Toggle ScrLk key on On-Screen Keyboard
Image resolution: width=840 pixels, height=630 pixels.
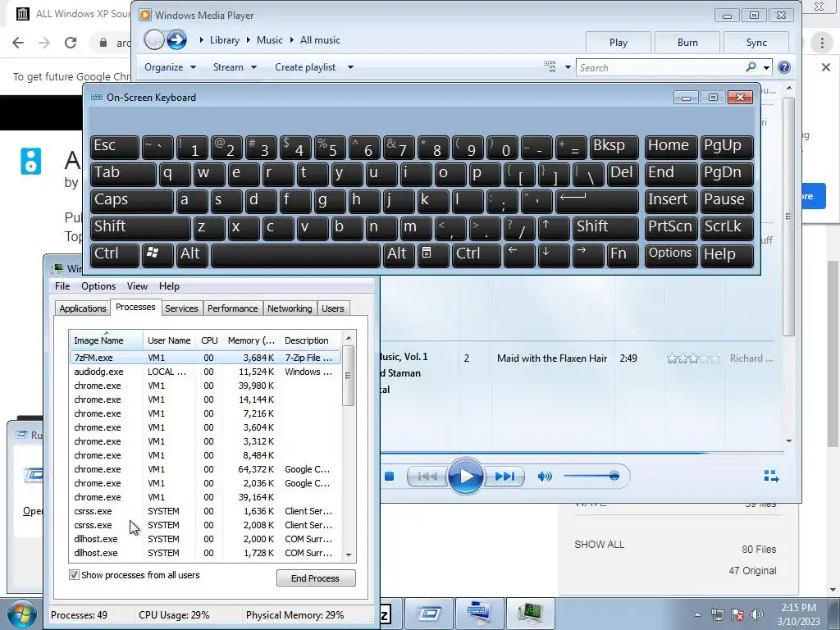click(x=727, y=228)
